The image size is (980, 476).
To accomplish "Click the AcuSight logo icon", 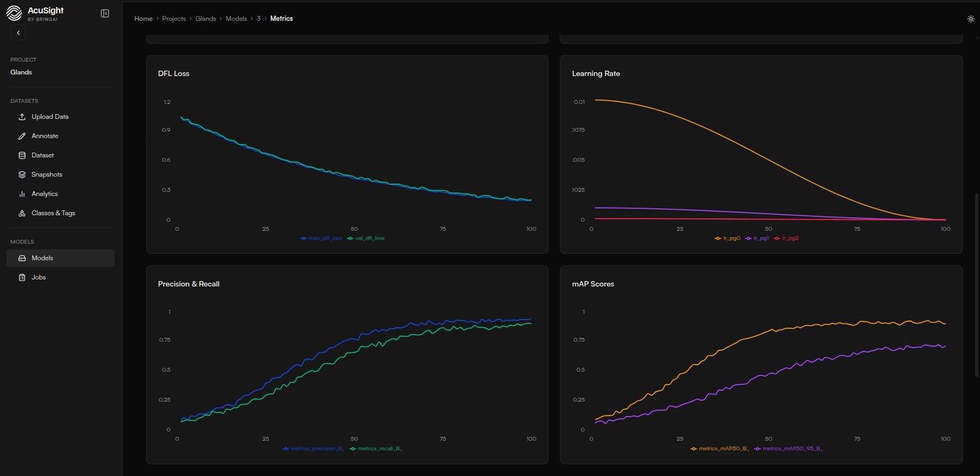I will [14, 13].
